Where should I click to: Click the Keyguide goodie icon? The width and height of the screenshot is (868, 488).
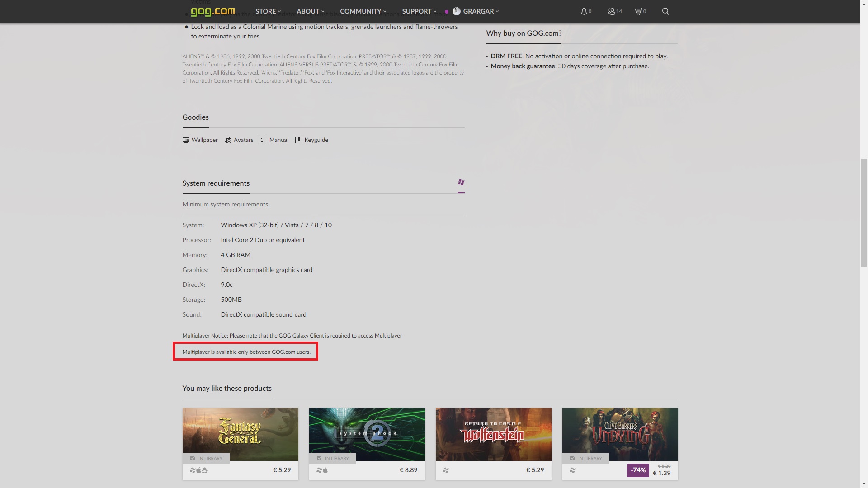298,140
